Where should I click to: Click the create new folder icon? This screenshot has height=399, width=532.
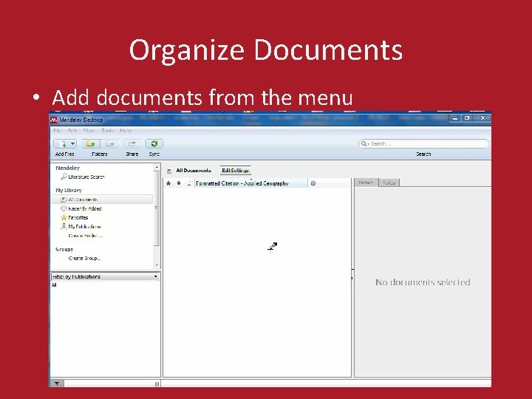click(x=91, y=144)
